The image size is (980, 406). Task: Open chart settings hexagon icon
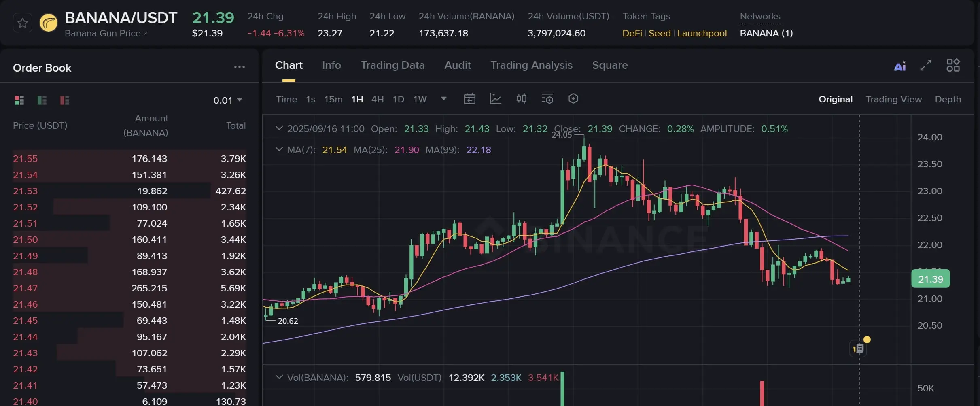point(573,98)
